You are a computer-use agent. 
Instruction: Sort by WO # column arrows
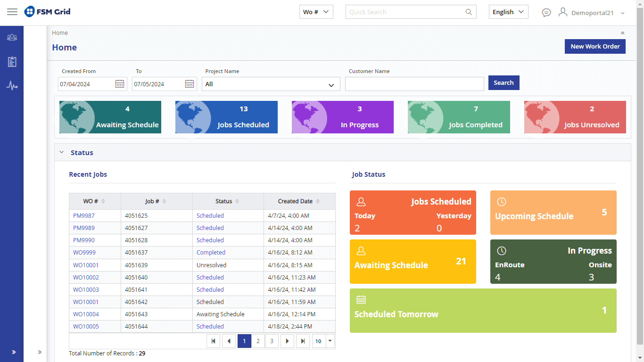[x=103, y=201]
